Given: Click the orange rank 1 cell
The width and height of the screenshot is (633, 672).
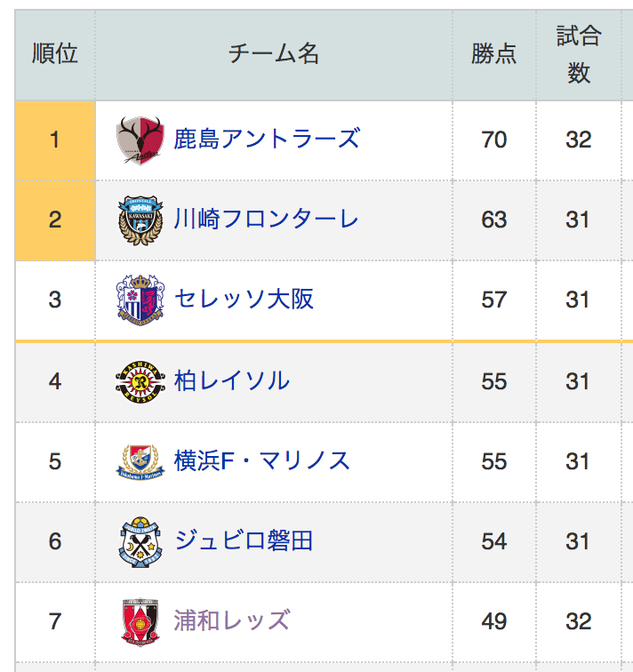Looking at the screenshot, I should coord(55,140).
